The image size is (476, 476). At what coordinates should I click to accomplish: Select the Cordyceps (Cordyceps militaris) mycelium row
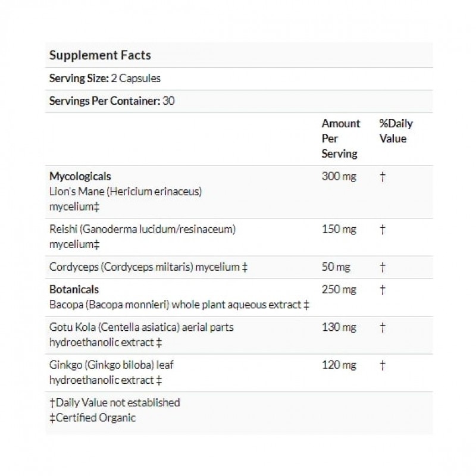(148, 267)
